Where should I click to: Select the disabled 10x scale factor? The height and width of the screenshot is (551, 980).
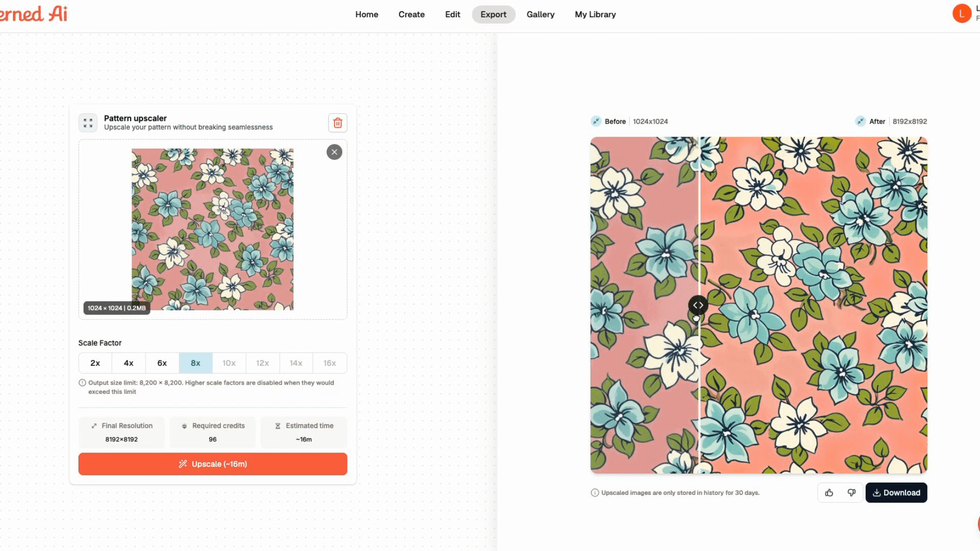229,363
